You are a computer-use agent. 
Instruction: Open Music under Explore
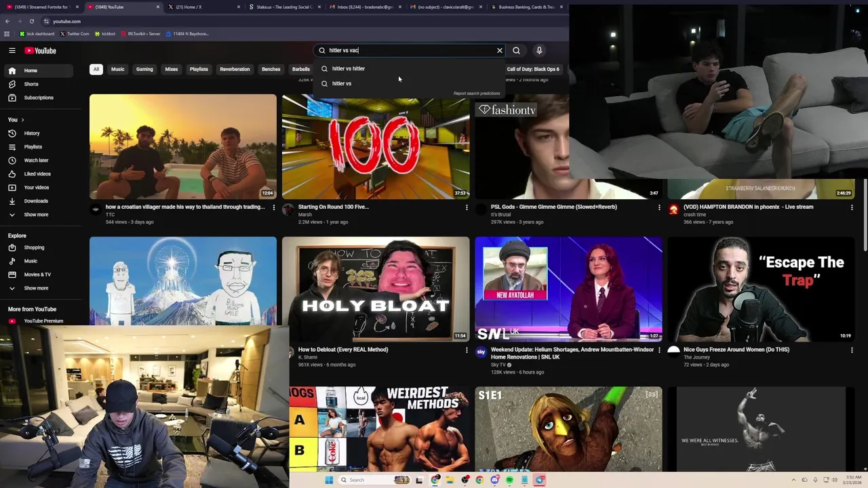point(39,261)
